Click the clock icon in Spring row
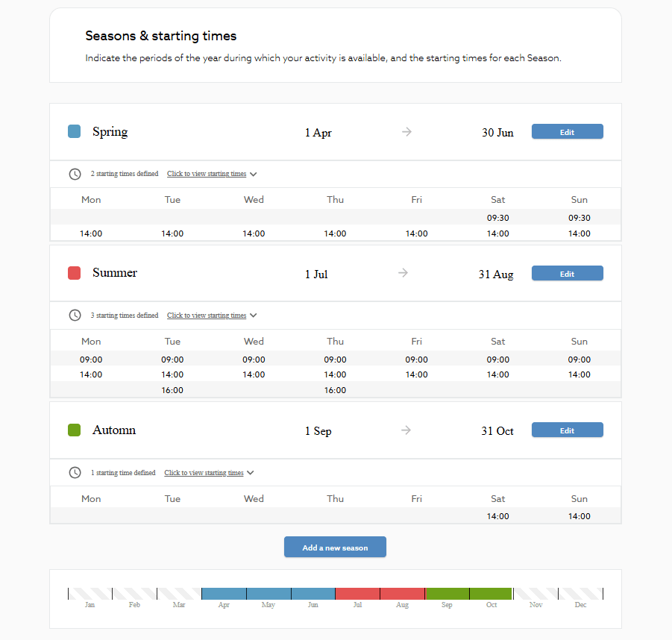 coord(75,174)
